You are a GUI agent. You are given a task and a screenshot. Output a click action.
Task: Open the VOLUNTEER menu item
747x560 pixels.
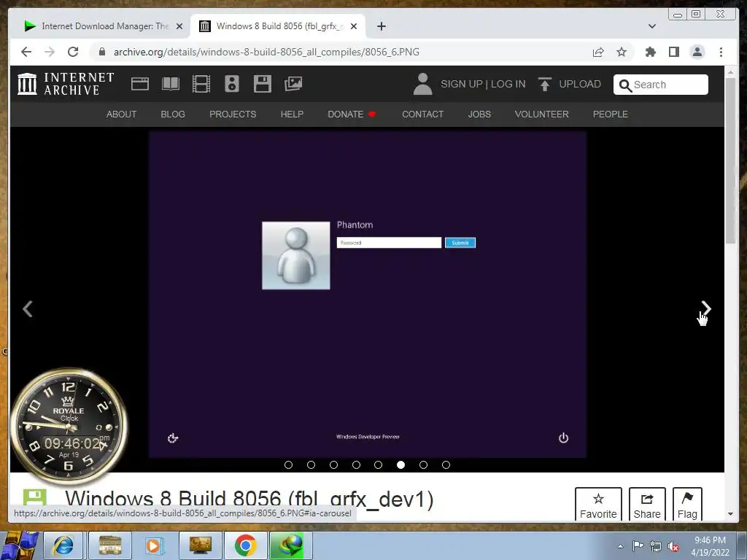[x=542, y=114]
